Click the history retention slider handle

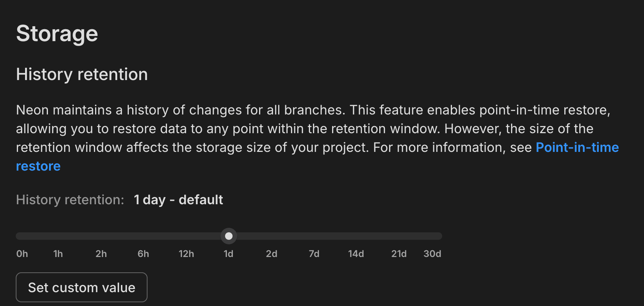pos(229,236)
